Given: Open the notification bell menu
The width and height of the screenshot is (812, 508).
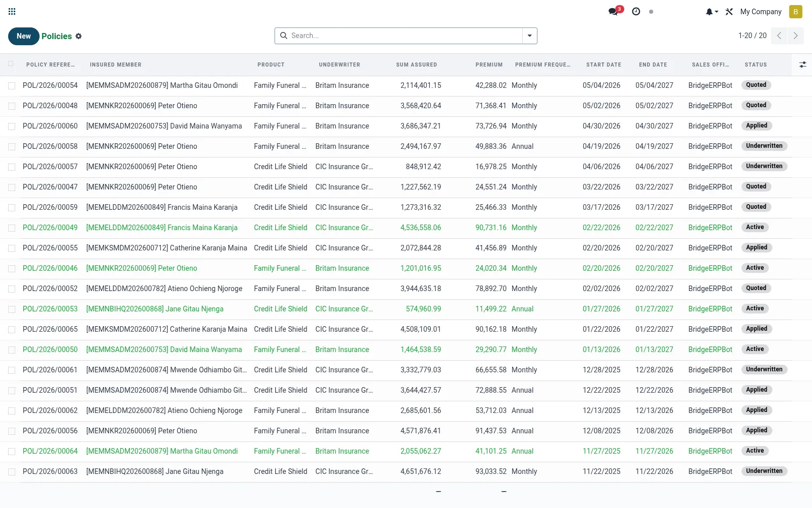Looking at the screenshot, I should 712,11.
